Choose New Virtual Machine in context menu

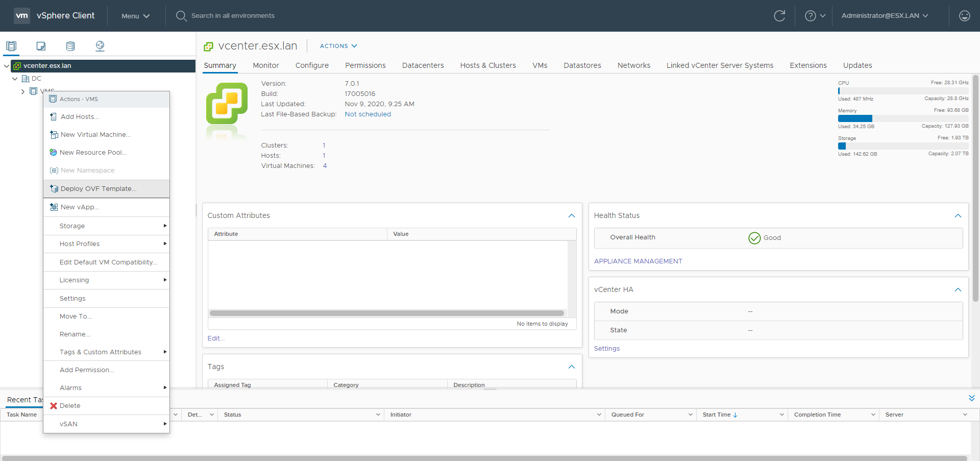coord(95,135)
